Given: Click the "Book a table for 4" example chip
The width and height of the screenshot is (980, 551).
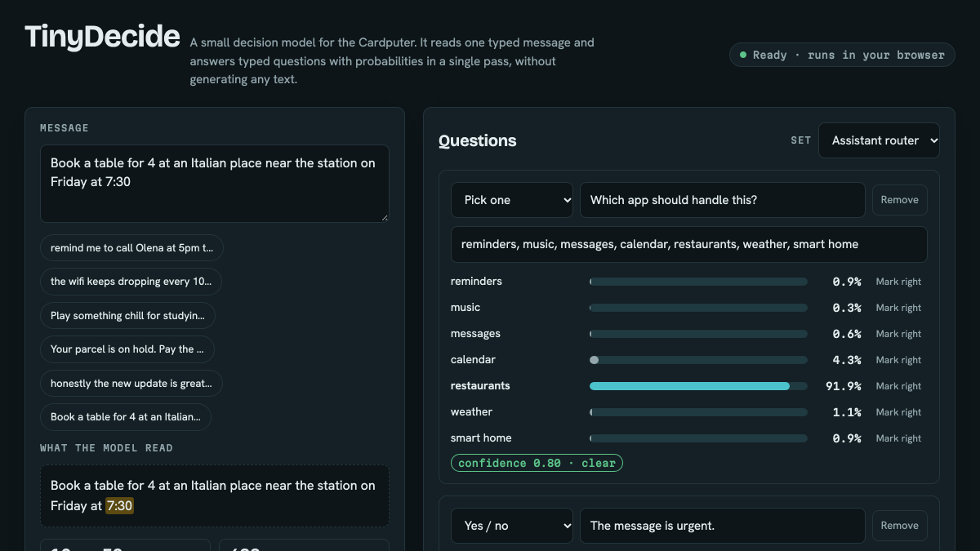Looking at the screenshot, I should 126,417.
